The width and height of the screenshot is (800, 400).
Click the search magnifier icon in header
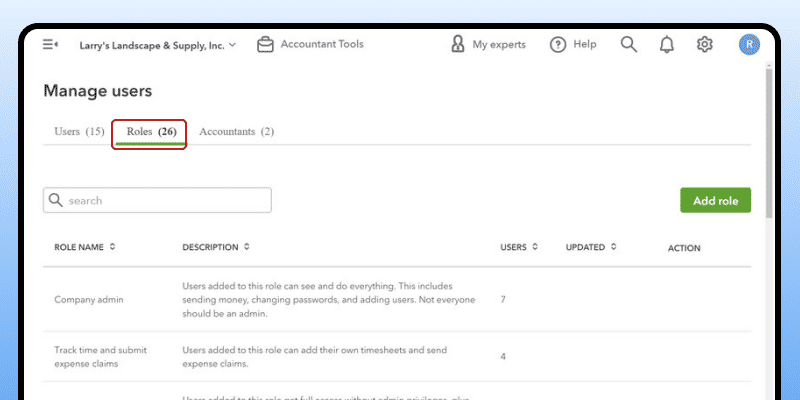coord(629,44)
